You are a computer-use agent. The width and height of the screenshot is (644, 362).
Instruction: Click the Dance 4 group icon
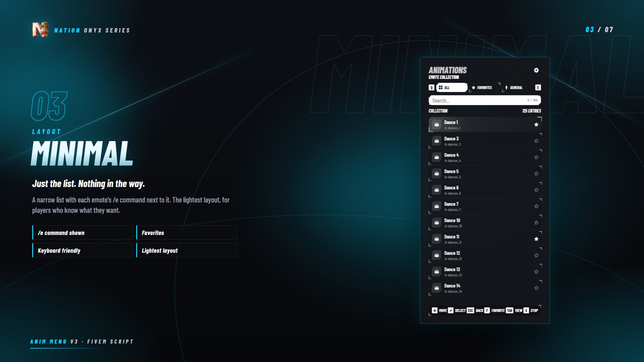click(x=437, y=157)
